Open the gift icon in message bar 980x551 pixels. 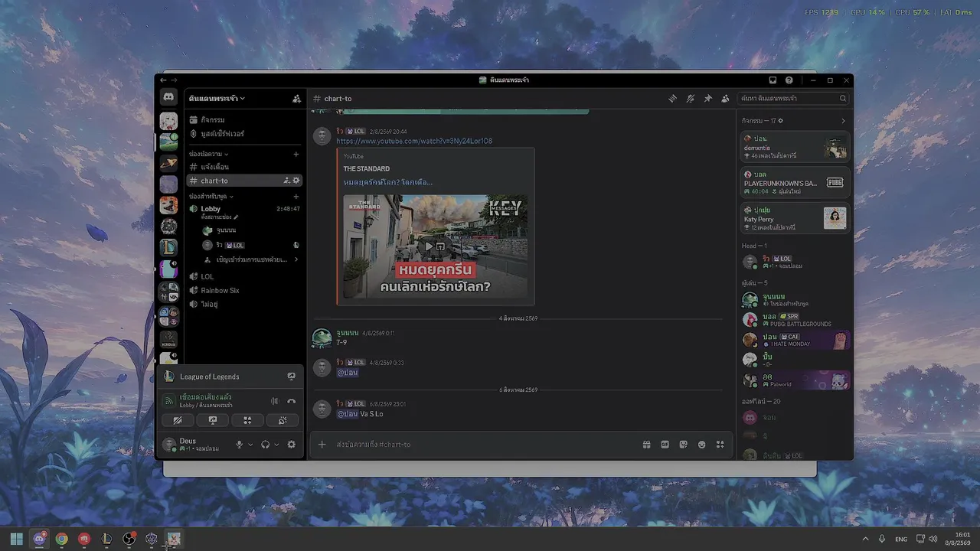click(646, 445)
